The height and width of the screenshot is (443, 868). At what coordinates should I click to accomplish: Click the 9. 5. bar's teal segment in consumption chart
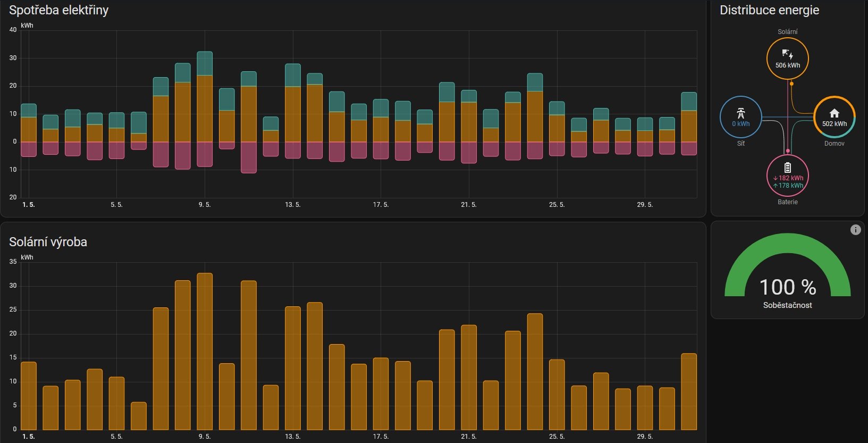point(205,63)
